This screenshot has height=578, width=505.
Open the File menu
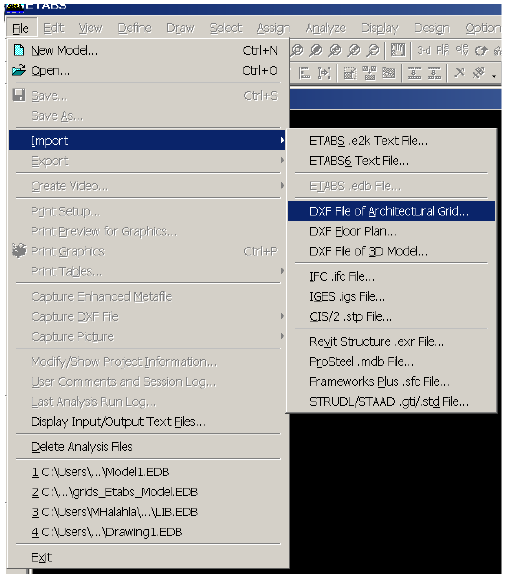pos(20,28)
